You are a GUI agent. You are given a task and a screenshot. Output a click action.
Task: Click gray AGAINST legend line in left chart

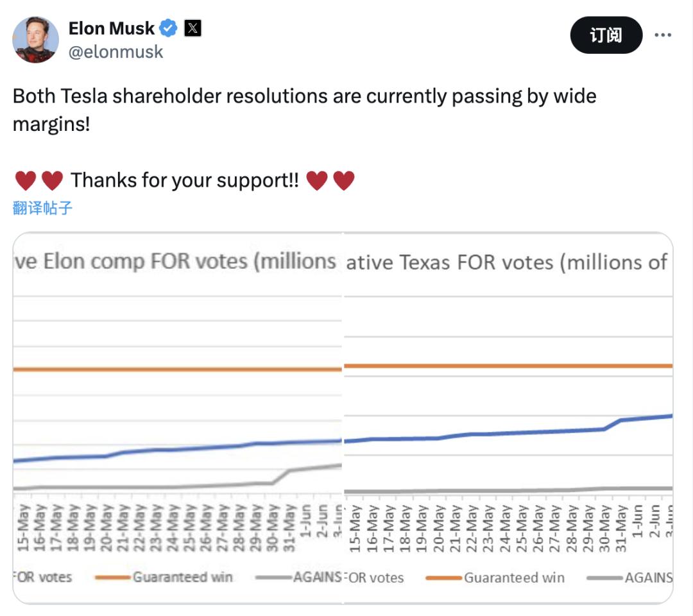click(x=273, y=577)
